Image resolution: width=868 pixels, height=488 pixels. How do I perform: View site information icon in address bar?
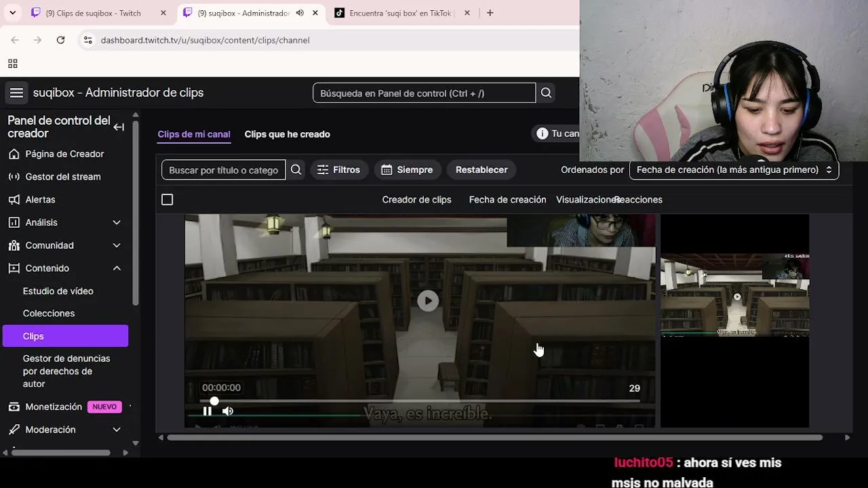[x=87, y=40]
